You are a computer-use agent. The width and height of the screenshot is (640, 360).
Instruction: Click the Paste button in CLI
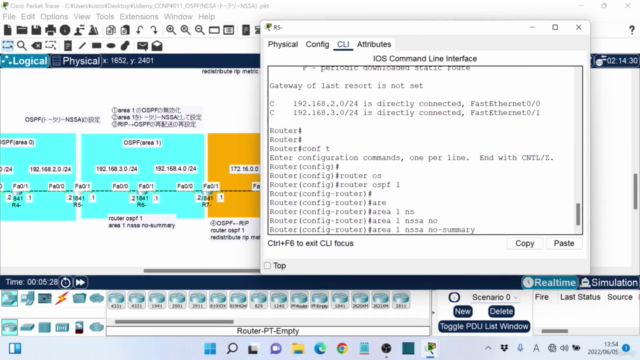pyautogui.click(x=564, y=243)
